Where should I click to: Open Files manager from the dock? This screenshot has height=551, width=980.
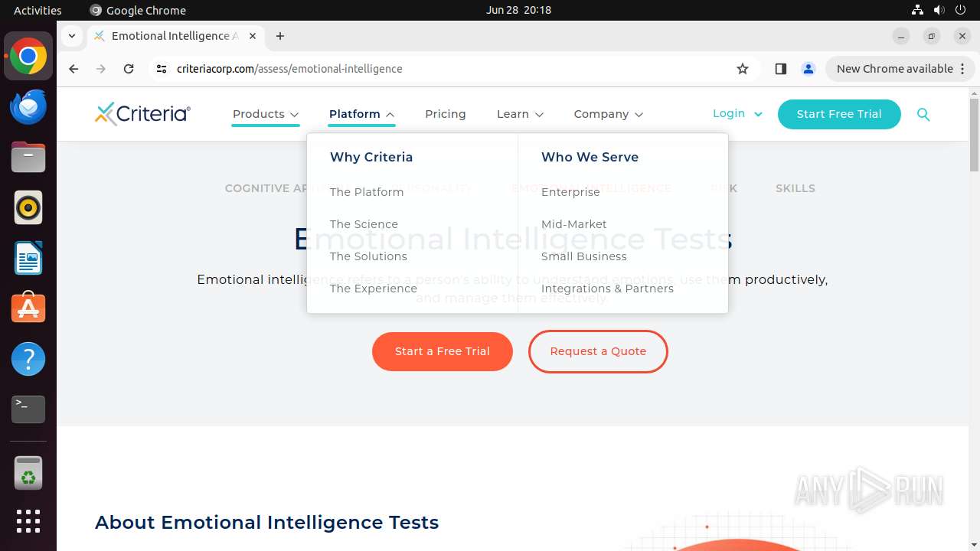[x=28, y=158]
